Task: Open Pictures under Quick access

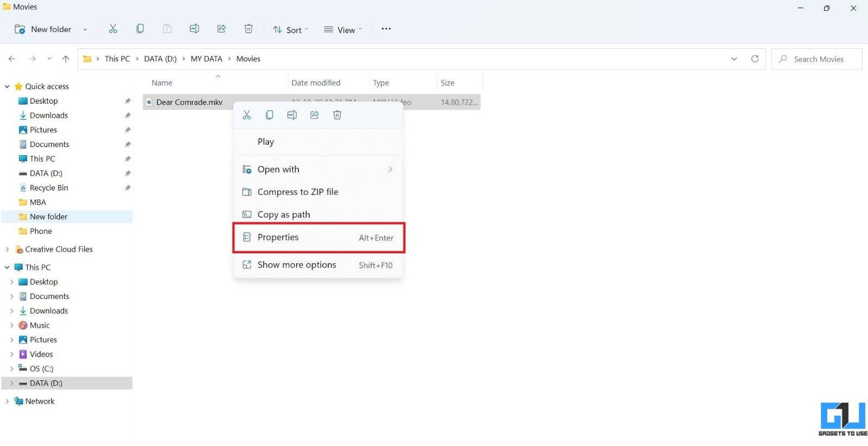Action: click(43, 130)
